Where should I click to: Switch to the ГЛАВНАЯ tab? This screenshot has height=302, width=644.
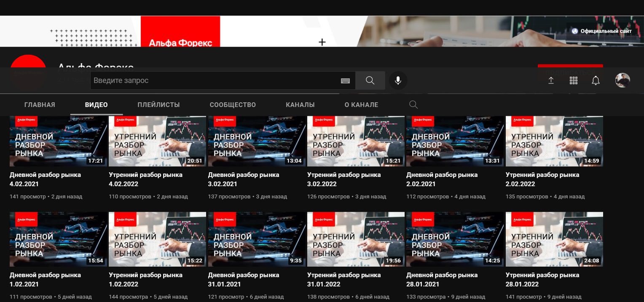pos(40,105)
